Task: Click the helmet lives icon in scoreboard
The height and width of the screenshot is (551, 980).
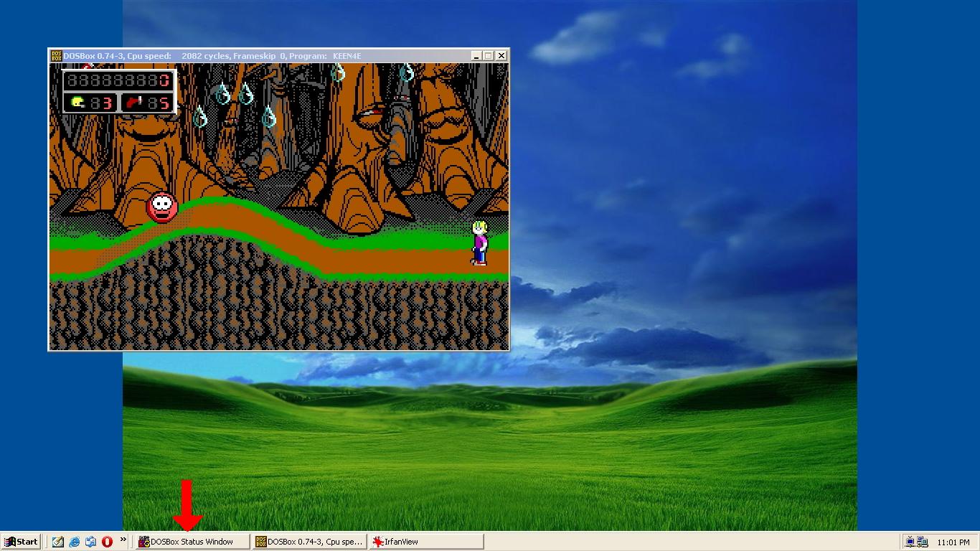Action: 77,103
